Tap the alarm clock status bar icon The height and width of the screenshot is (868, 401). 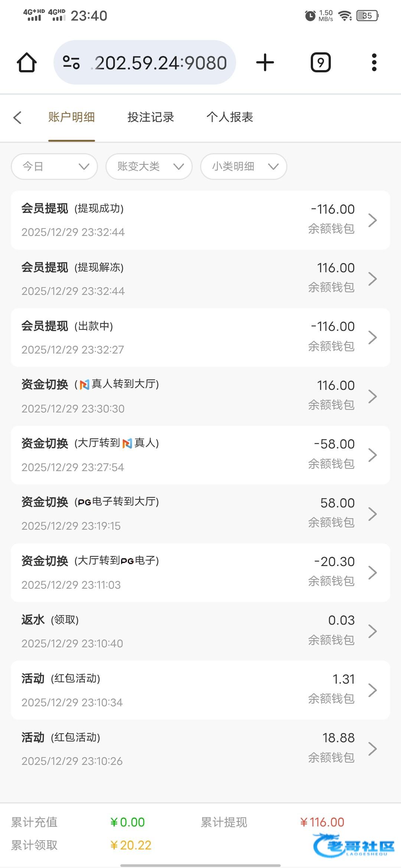[310, 16]
